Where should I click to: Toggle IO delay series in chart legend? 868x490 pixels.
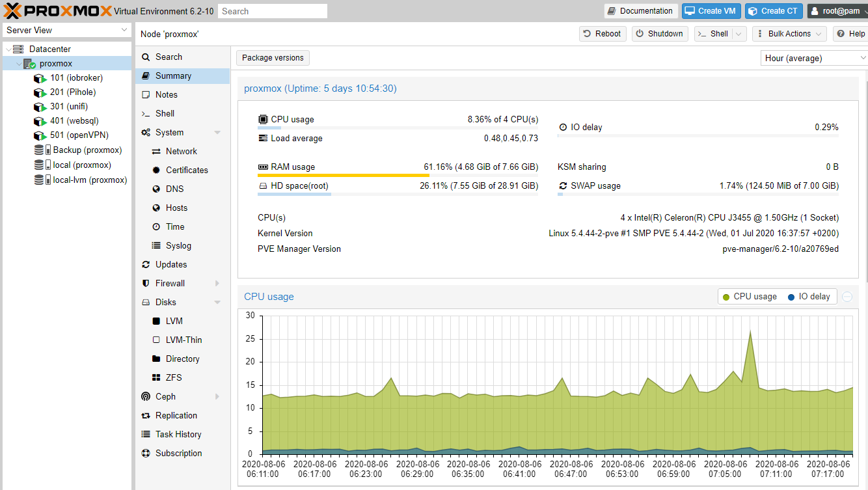[x=809, y=297]
